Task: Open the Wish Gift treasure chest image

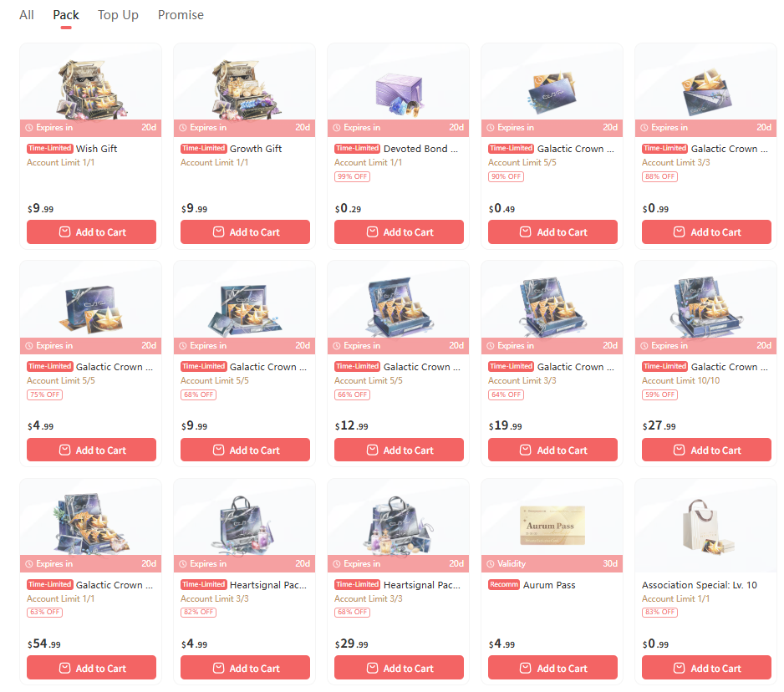Action: [90, 89]
